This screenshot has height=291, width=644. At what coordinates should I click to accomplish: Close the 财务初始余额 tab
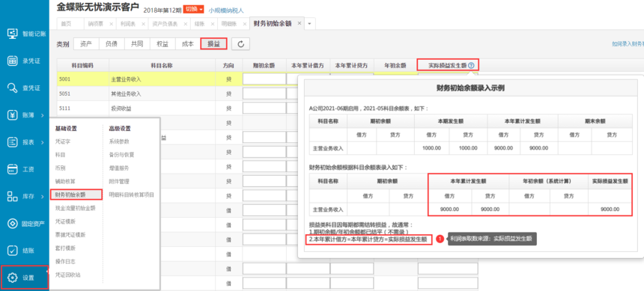coord(299,23)
